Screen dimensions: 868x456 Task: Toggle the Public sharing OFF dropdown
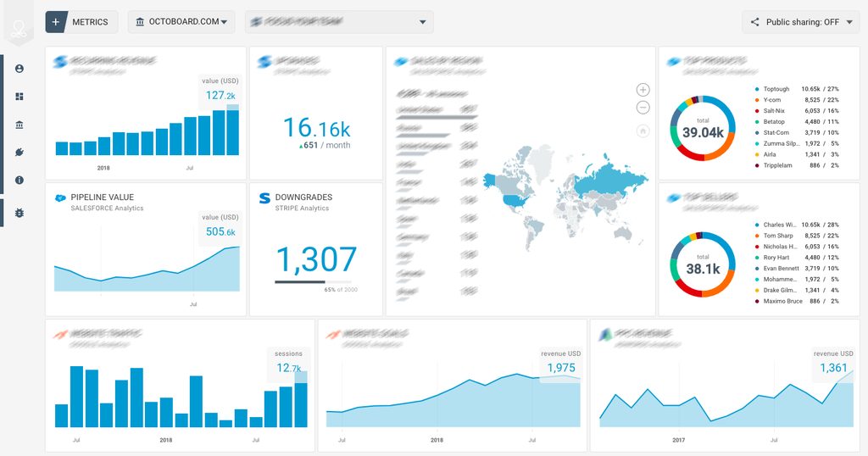tap(800, 22)
